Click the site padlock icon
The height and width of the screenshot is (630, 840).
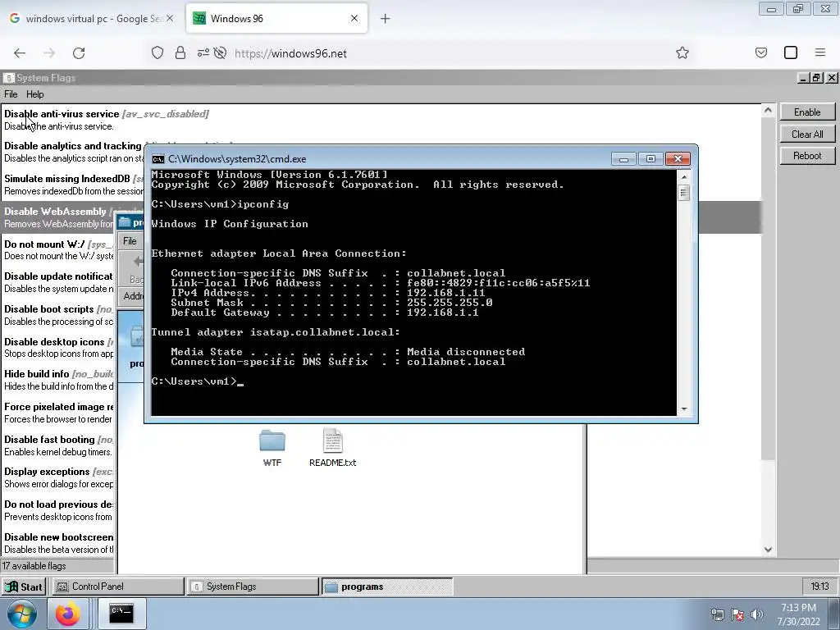tap(180, 53)
